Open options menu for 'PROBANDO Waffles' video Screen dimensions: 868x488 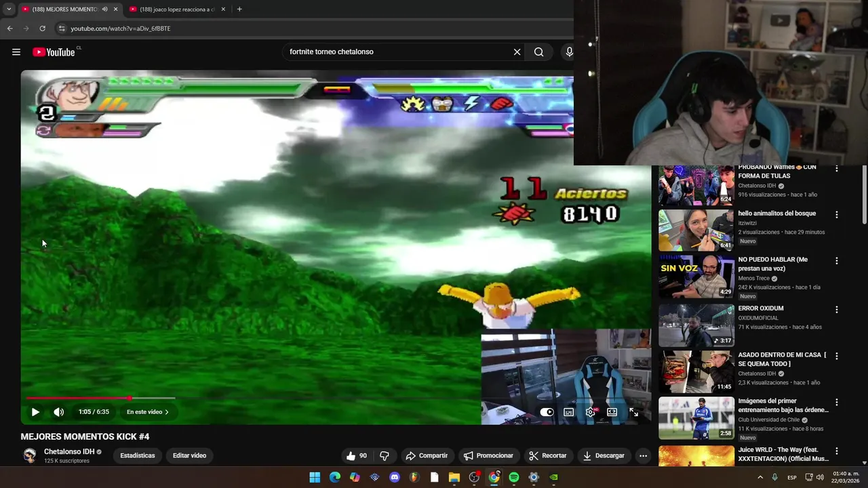pos(836,169)
